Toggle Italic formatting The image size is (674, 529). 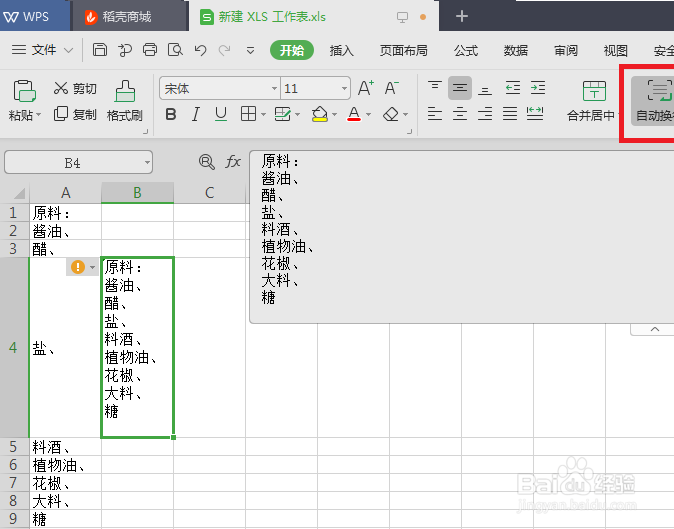pyautogui.click(x=196, y=114)
